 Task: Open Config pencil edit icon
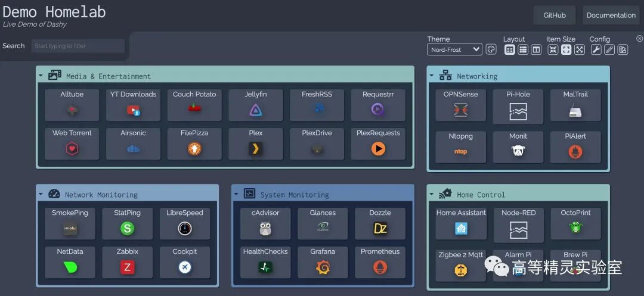(x=609, y=49)
